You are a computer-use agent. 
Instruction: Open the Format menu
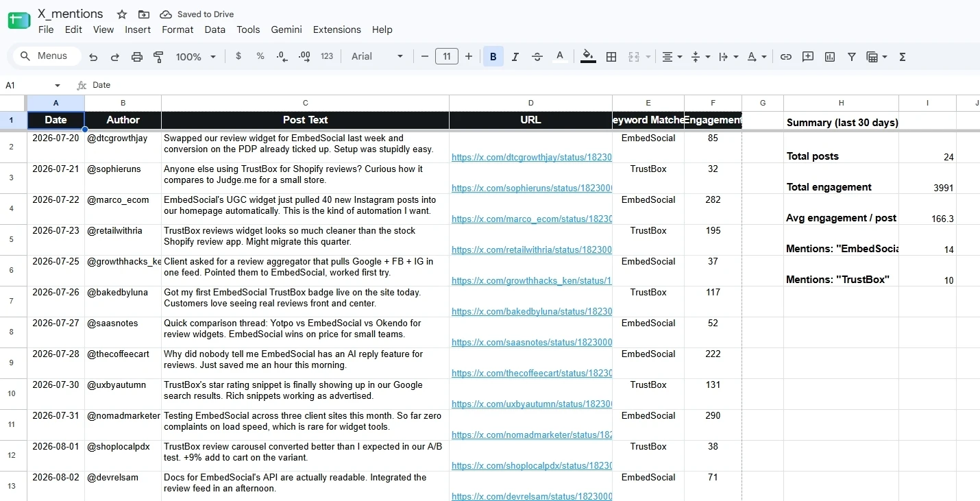coord(177,29)
